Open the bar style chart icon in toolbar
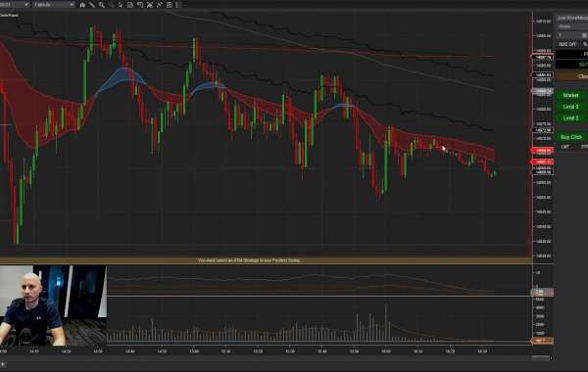 (82, 5)
